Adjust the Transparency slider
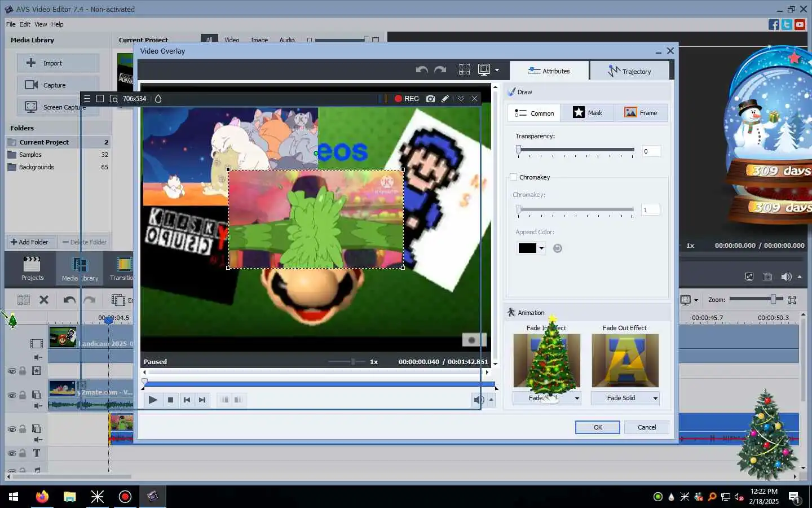The image size is (812, 508). point(575,150)
